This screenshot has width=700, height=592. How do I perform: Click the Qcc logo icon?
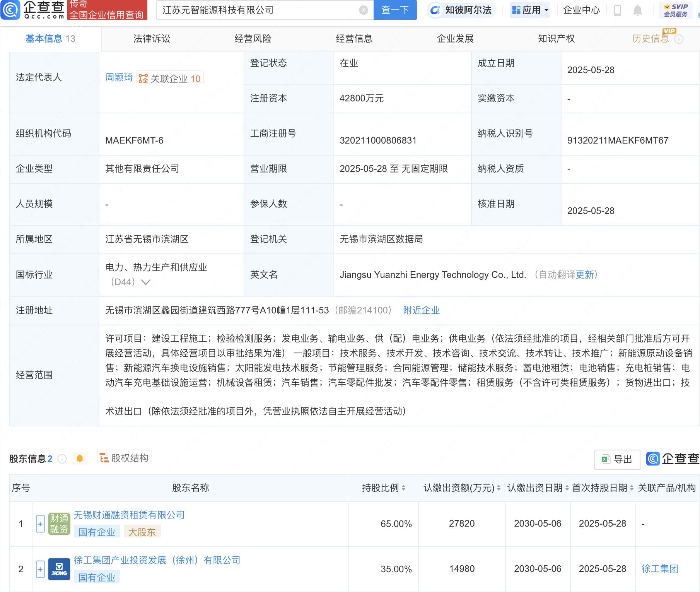pyautogui.click(x=10, y=10)
